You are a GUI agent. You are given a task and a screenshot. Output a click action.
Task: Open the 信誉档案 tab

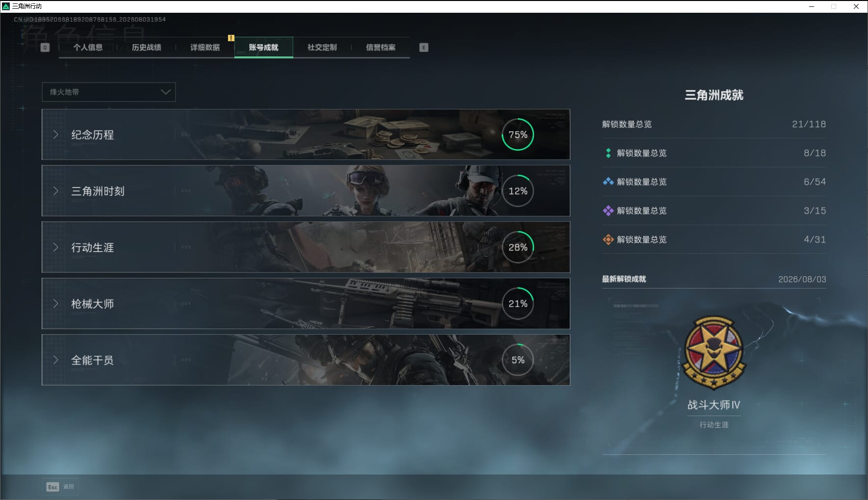381,48
